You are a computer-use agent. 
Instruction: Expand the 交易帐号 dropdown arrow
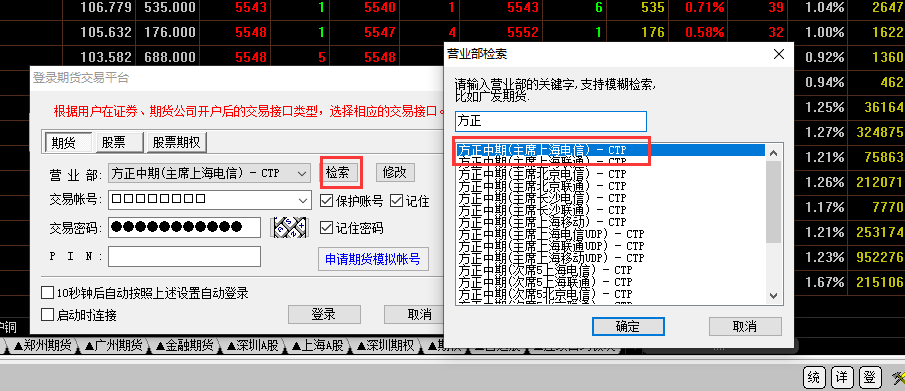304,200
